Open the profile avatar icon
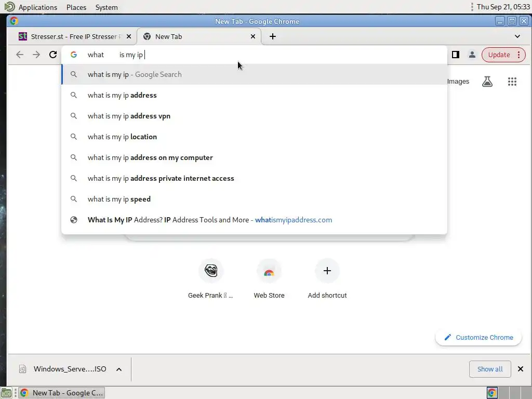The height and width of the screenshot is (399, 532). pos(472,55)
